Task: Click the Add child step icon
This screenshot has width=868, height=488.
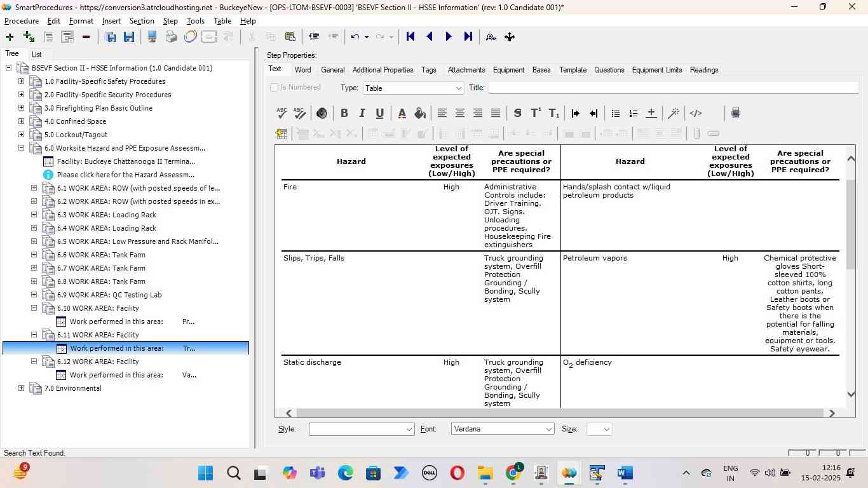Action: (x=29, y=37)
